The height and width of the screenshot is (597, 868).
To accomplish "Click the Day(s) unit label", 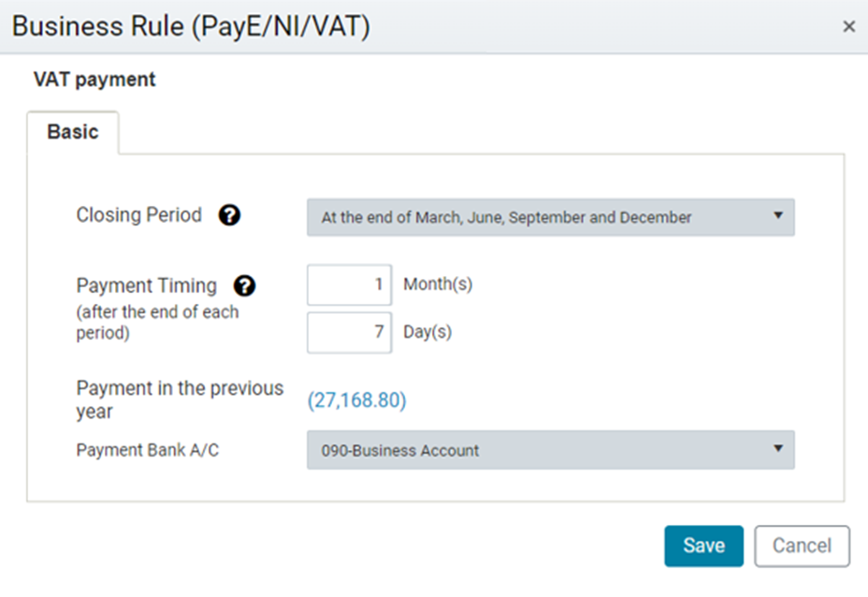I will [x=427, y=332].
